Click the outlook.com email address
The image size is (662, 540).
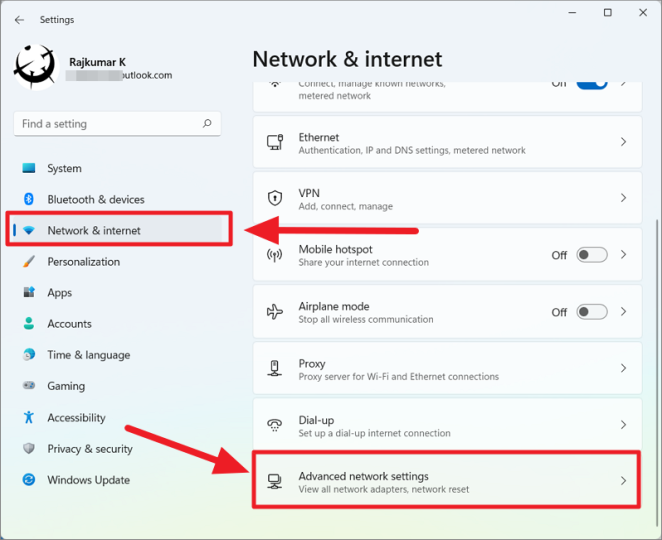[119, 75]
